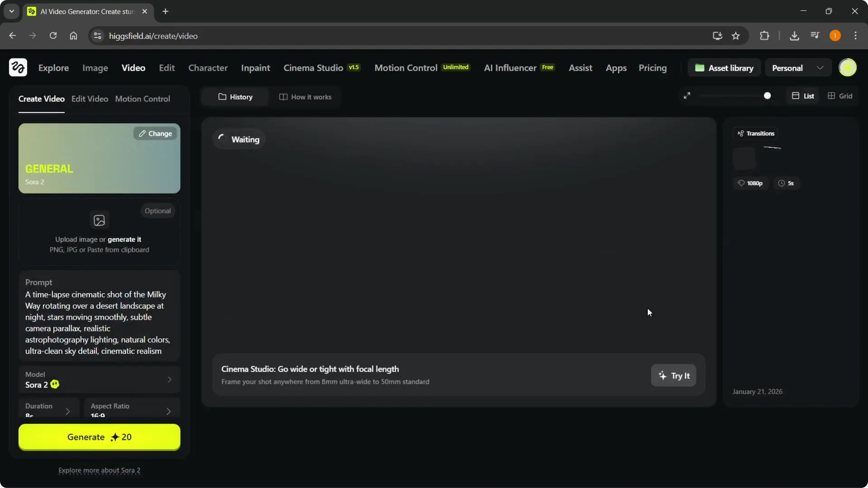Click the Higgsfield logo icon
The height and width of the screenshot is (488, 868).
click(x=18, y=67)
